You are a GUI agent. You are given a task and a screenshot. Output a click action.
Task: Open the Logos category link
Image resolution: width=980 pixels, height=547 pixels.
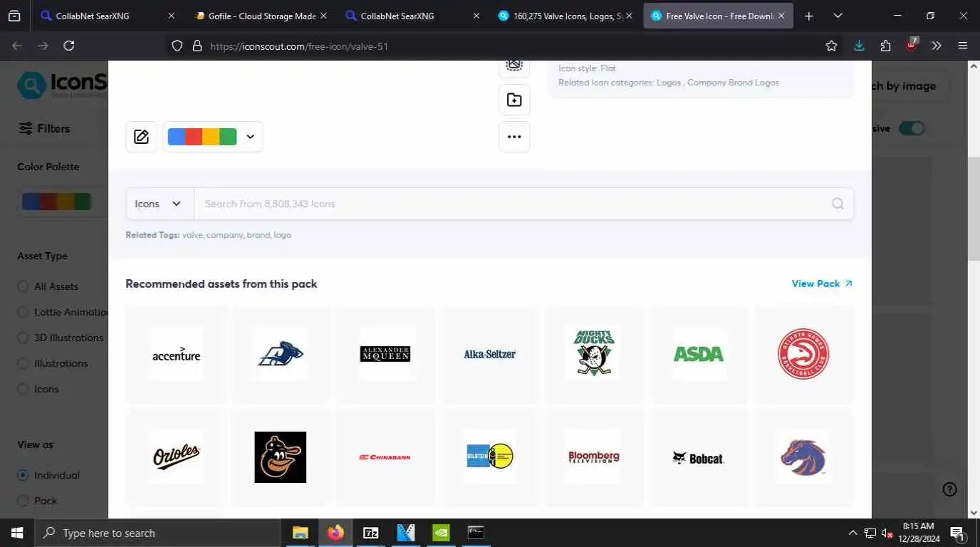point(669,83)
